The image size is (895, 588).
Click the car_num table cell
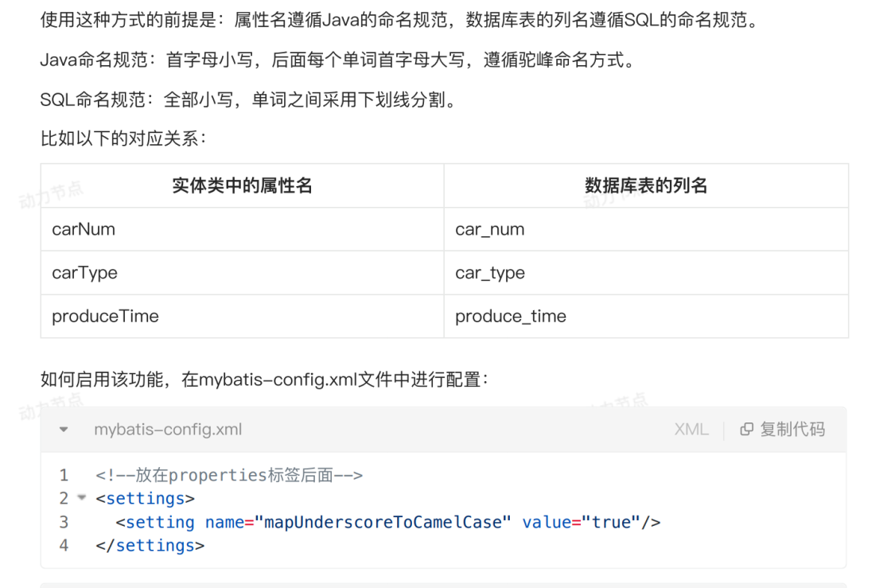[x=489, y=229]
